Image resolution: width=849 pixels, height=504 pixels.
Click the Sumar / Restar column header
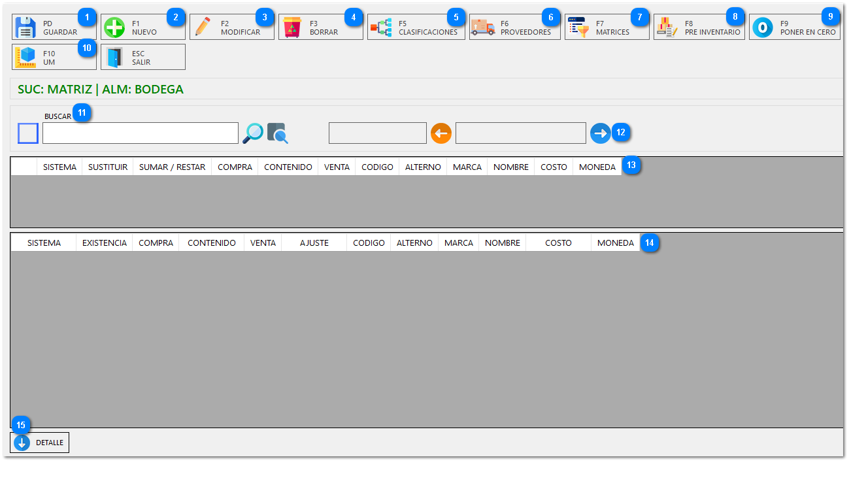(172, 167)
